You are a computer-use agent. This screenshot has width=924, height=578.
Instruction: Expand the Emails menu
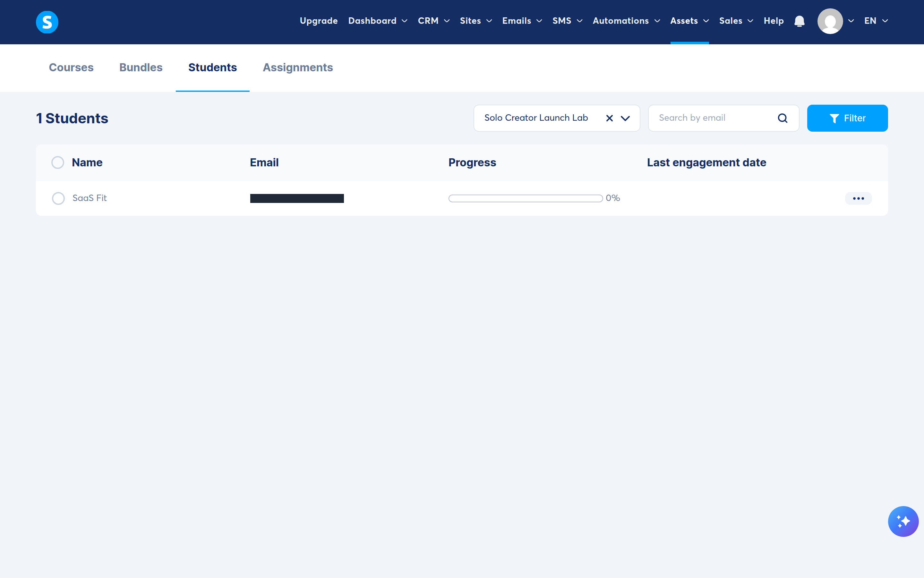click(522, 21)
